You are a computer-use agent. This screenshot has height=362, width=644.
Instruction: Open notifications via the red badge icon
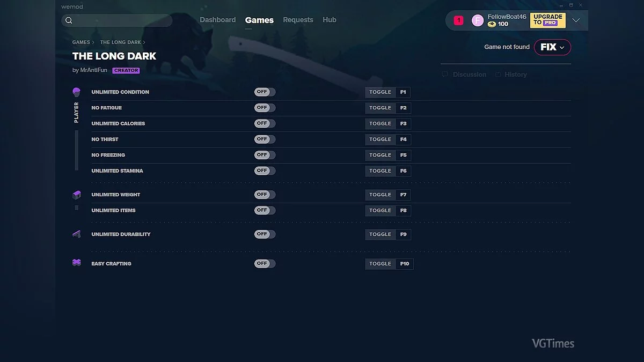(x=458, y=20)
